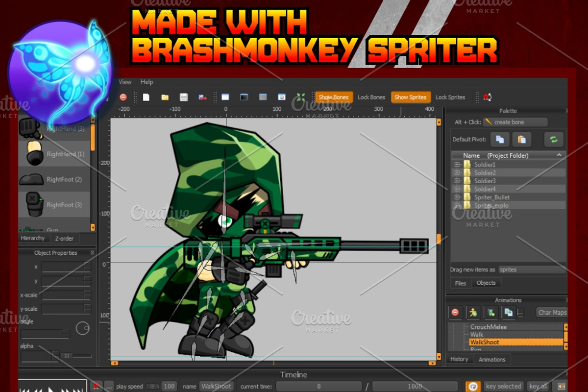Screen dimensions: 588x392
Task: Add new animation with yellow figure icon
Action: (473, 312)
